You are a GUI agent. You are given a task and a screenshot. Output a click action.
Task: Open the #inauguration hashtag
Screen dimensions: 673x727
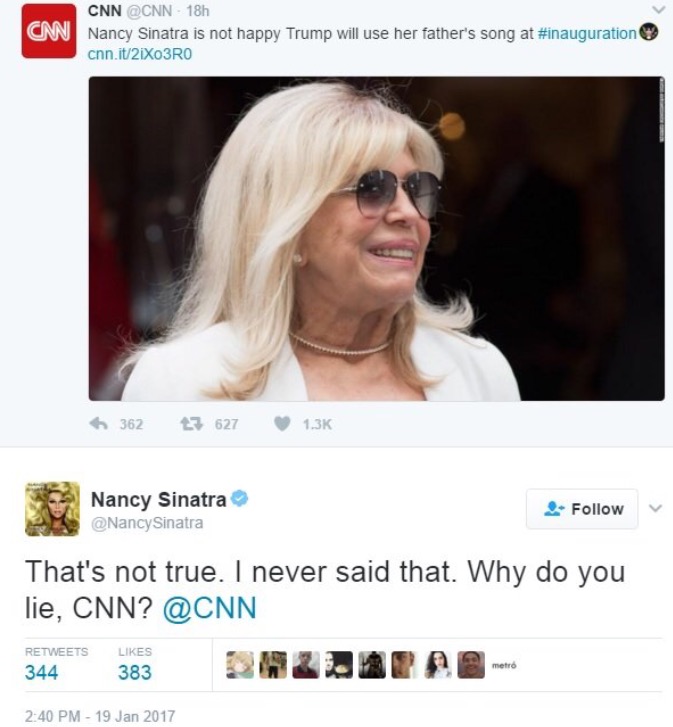click(587, 33)
